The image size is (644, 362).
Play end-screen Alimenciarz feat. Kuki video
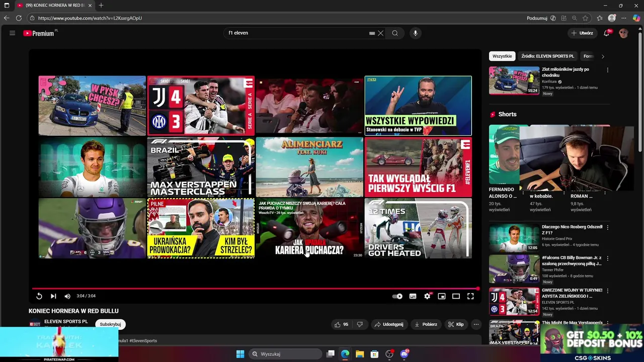click(x=309, y=167)
